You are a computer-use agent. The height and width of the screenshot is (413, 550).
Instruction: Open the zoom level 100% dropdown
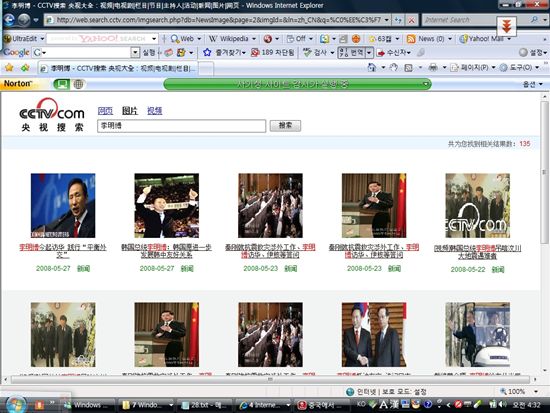pyautogui.click(x=536, y=391)
